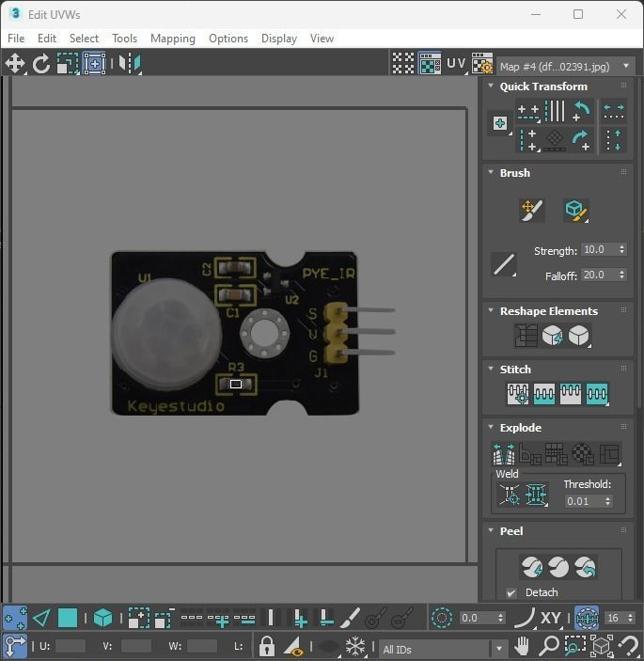Click the UV axis display button

click(456, 64)
